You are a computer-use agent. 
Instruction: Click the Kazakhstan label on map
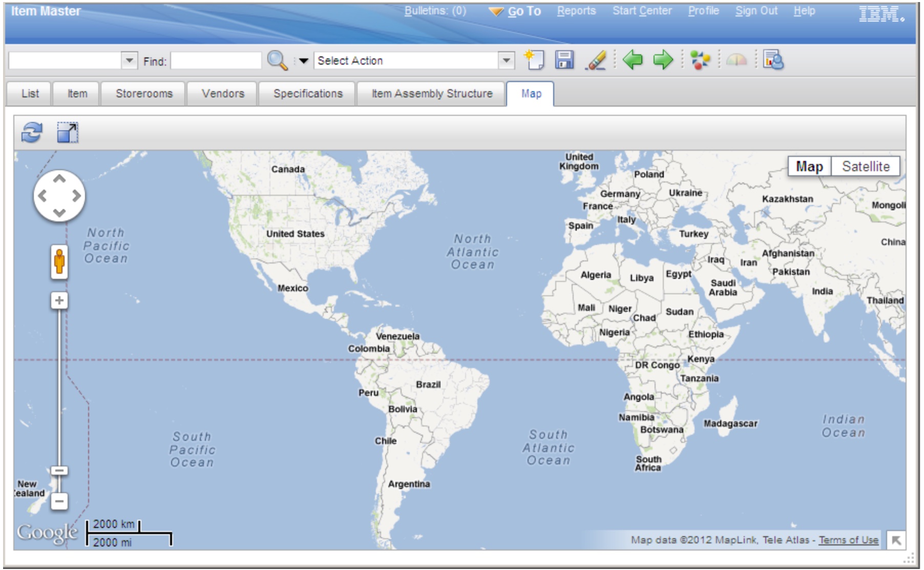tap(787, 199)
